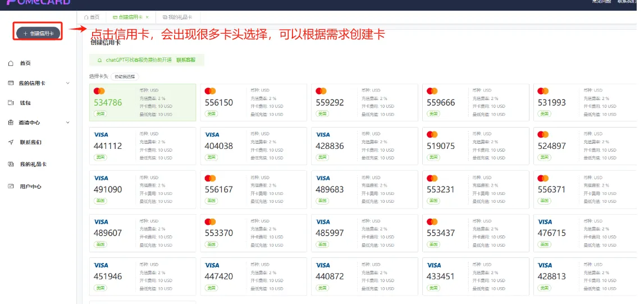Click the 联系客服 link in the notice
Screen dimensions: 644x304
click(186, 60)
